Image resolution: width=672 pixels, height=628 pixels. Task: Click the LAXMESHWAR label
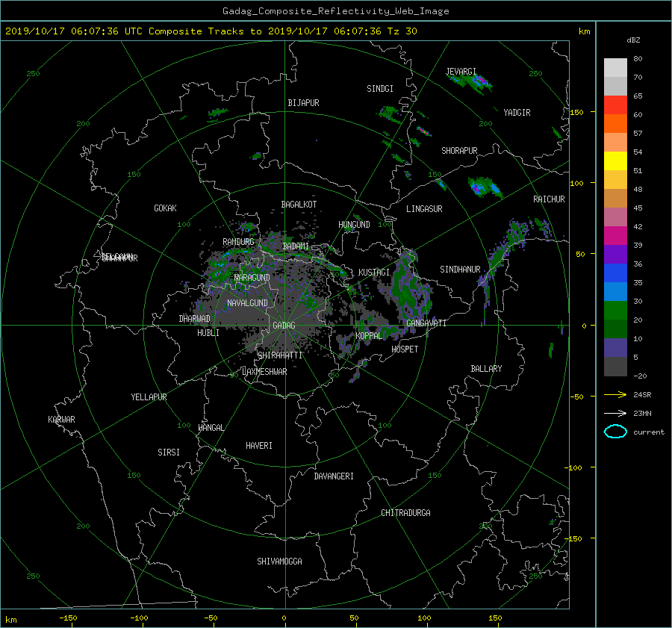[264, 372]
